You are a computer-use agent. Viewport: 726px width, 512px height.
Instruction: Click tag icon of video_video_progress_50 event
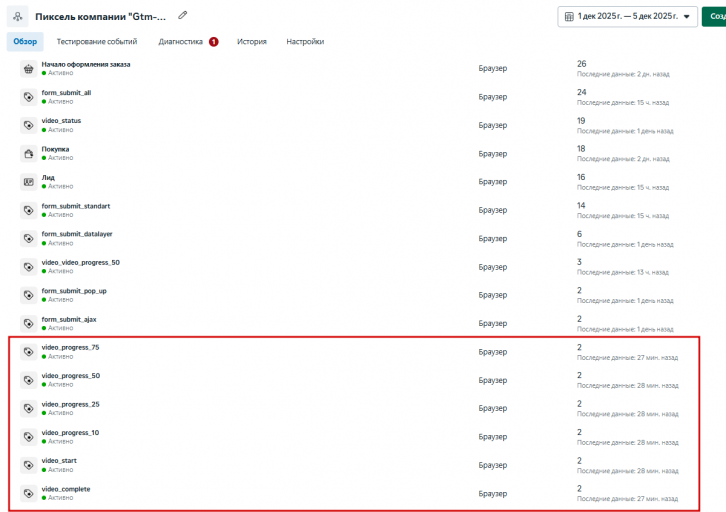pos(29,267)
